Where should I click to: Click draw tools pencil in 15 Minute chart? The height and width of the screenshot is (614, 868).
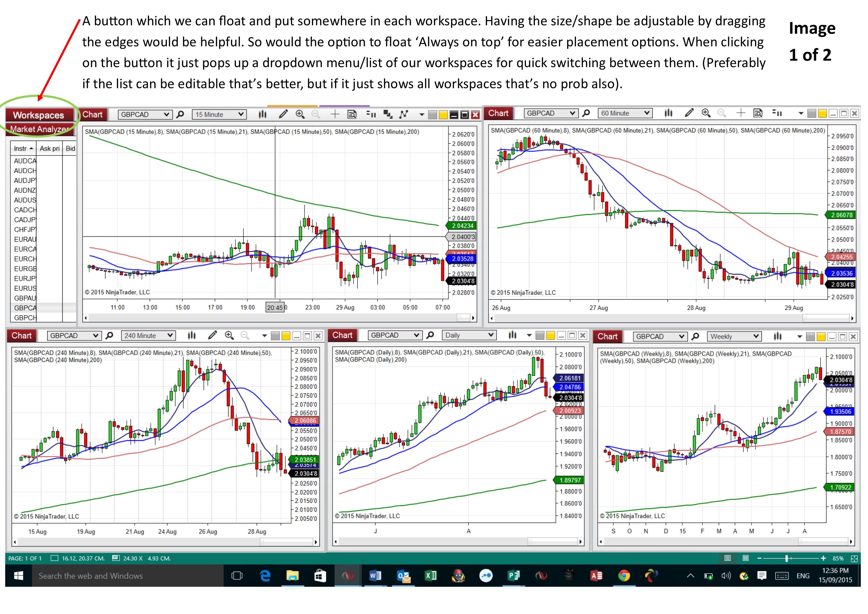pyautogui.click(x=283, y=114)
